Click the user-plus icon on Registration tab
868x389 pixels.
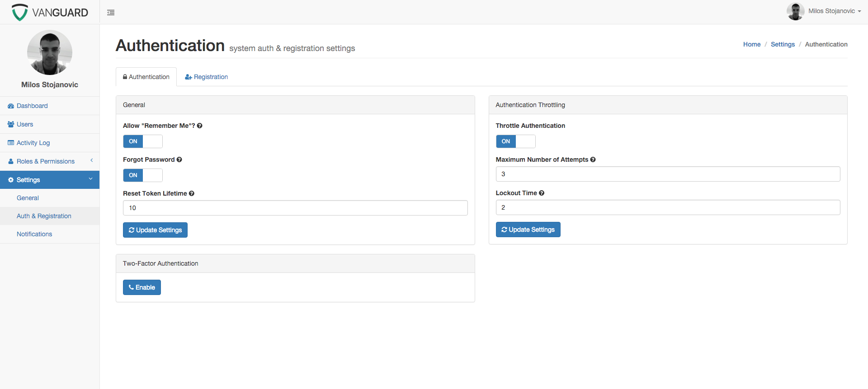click(189, 77)
